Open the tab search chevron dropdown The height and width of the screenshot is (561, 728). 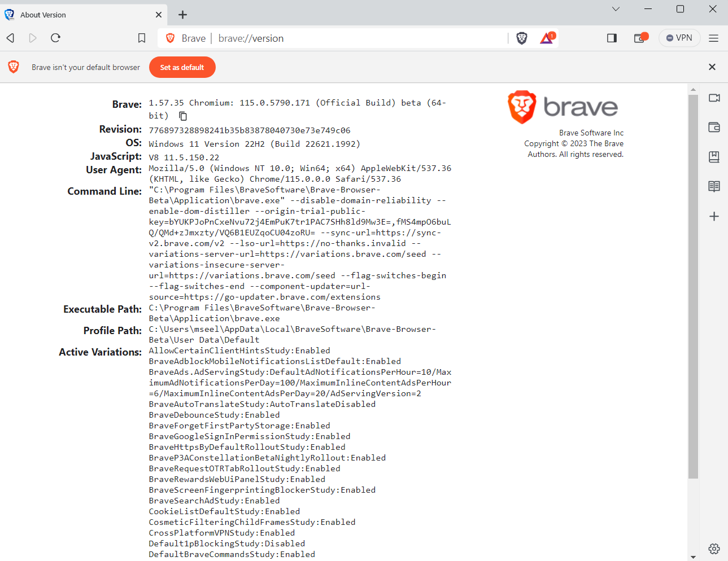coord(616,9)
